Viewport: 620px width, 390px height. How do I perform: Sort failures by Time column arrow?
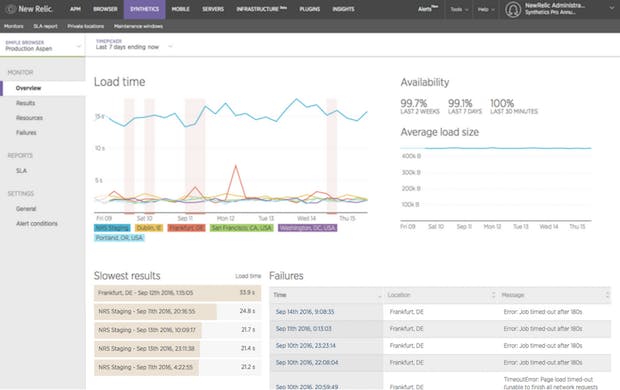click(x=380, y=295)
